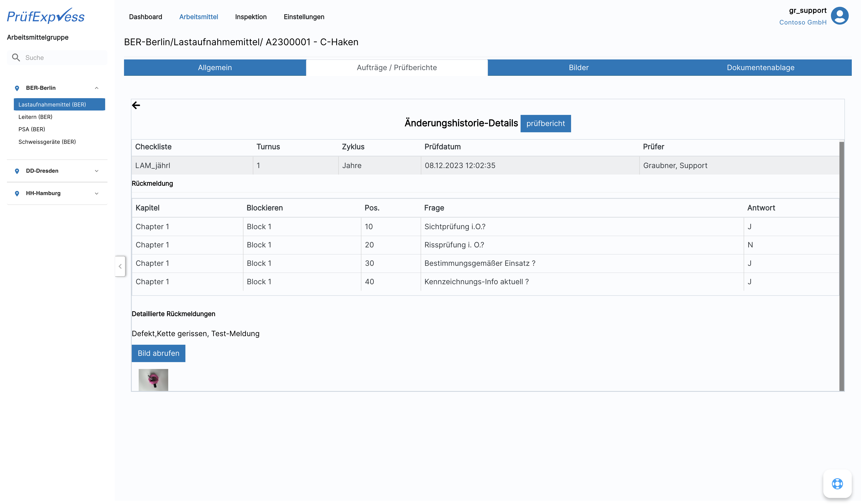Open the Inspektion menu

tap(250, 17)
